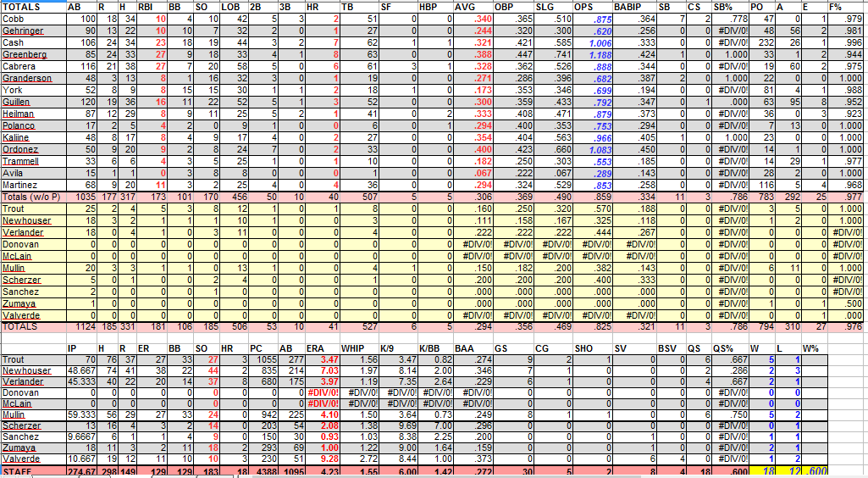The height and width of the screenshot is (478, 868).
Task: Select Sanchez's ERA value 0.93
Action: point(323,437)
